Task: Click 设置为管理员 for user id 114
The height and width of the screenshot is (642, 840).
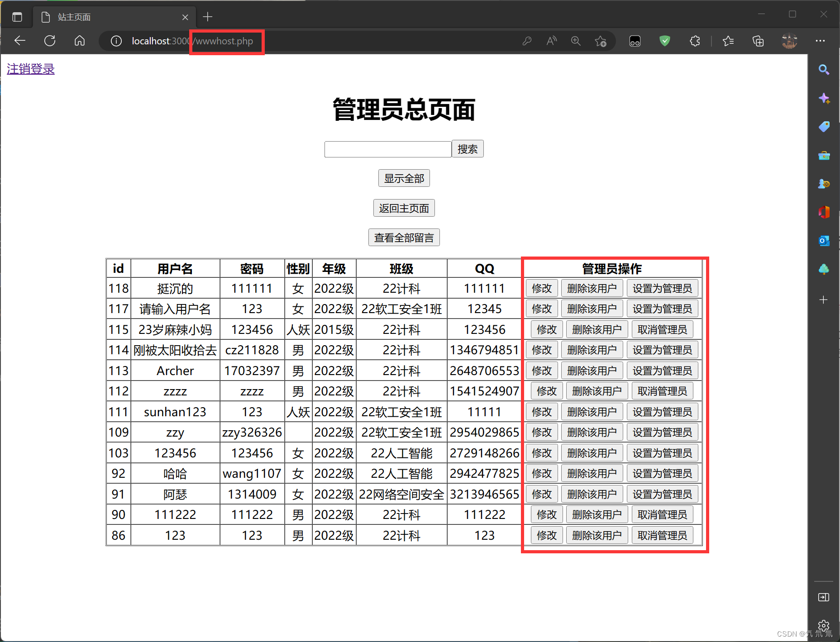Action: point(663,350)
